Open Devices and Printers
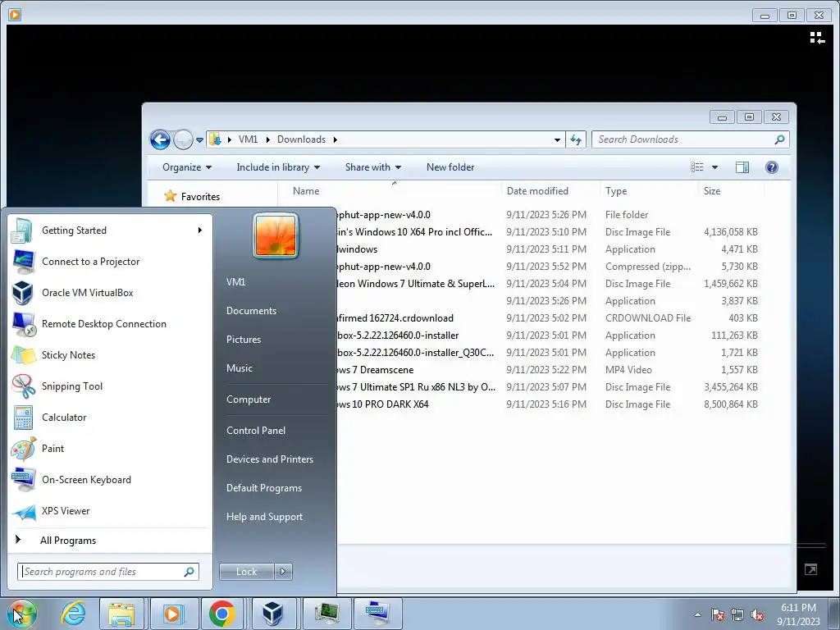This screenshot has height=630, width=840. (269, 459)
